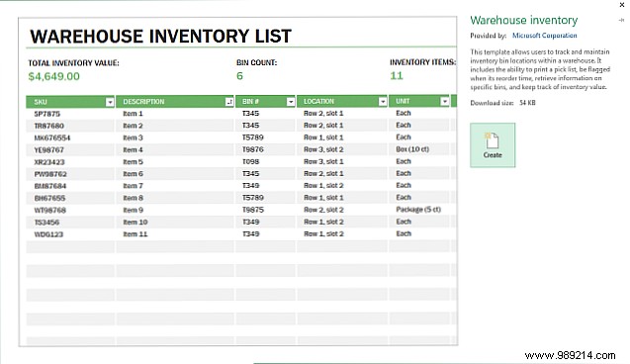Click location Row 3, slot 1 in Item 5 row
Image resolution: width=630 pixels, height=364 pixels.
tap(323, 161)
